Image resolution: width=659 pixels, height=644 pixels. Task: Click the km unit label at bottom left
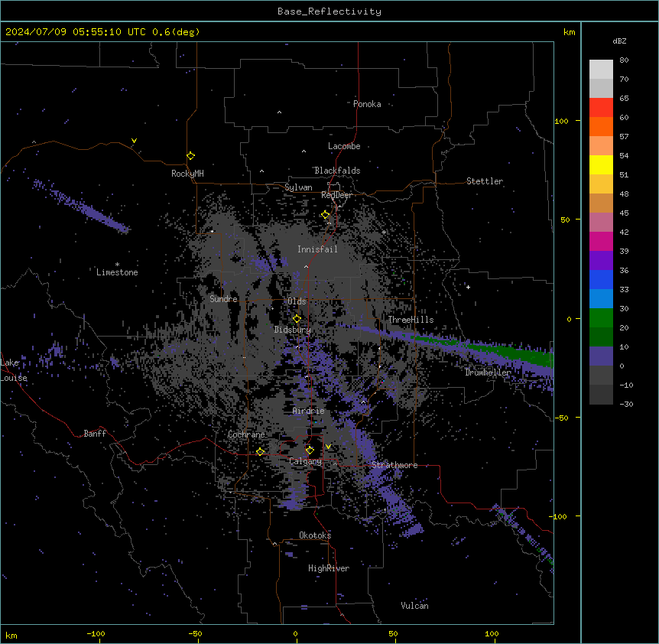pyautogui.click(x=11, y=635)
